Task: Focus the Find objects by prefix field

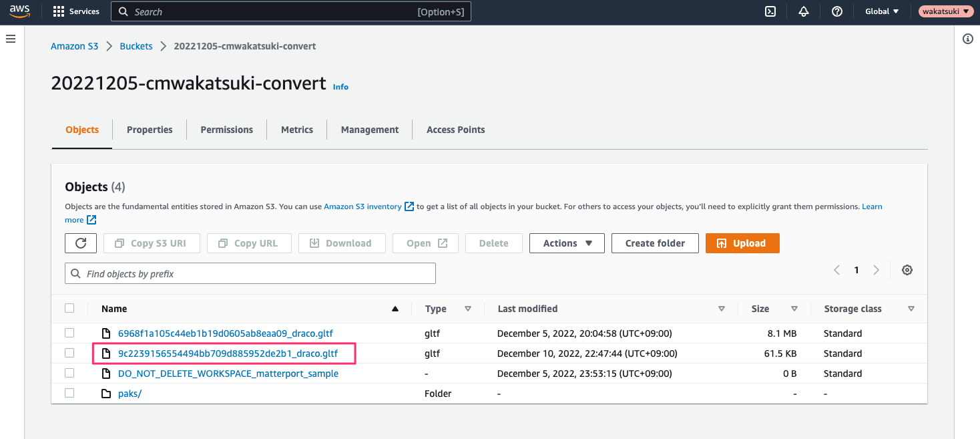Action: [x=250, y=273]
